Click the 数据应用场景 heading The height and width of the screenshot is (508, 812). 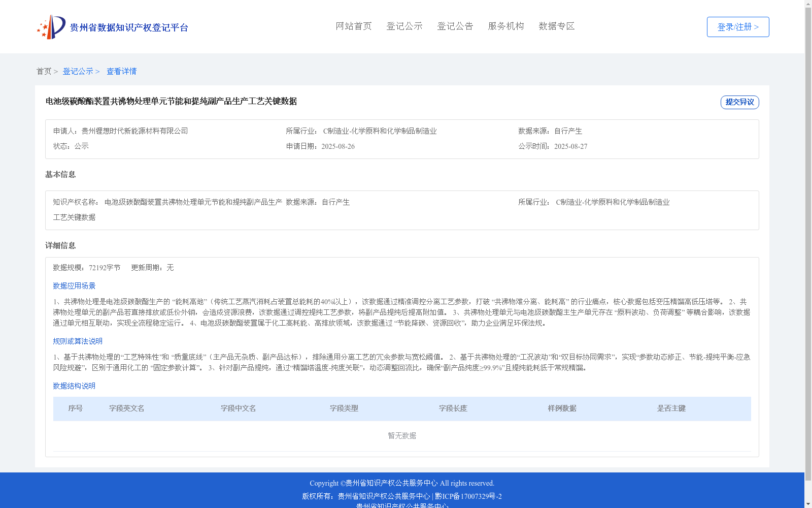pyautogui.click(x=74, y=286)
